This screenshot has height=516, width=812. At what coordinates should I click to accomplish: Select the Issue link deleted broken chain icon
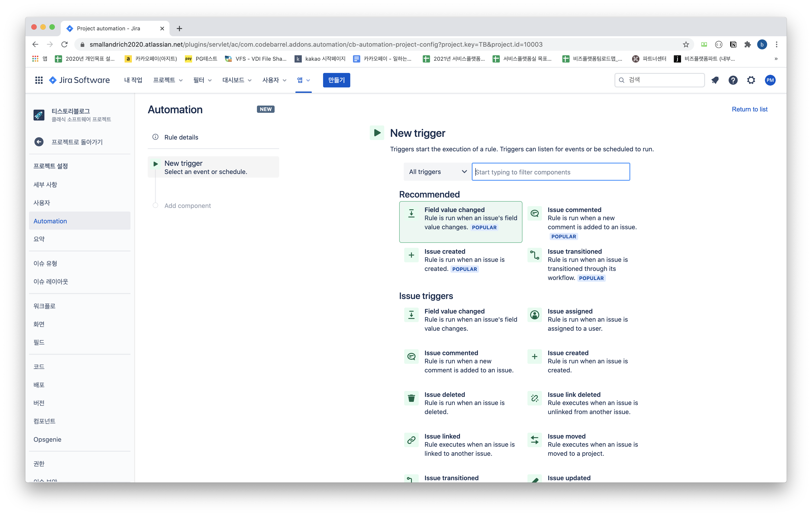coord(534,398)
